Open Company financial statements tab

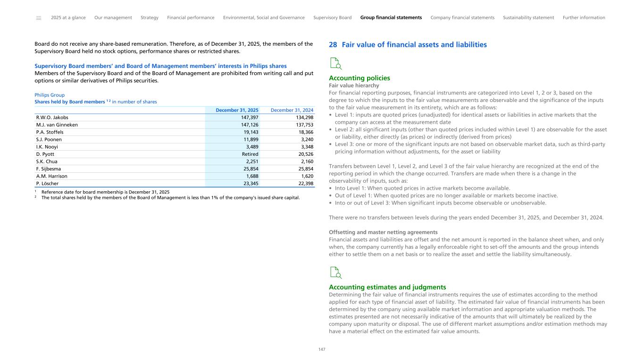coord(462,18)
